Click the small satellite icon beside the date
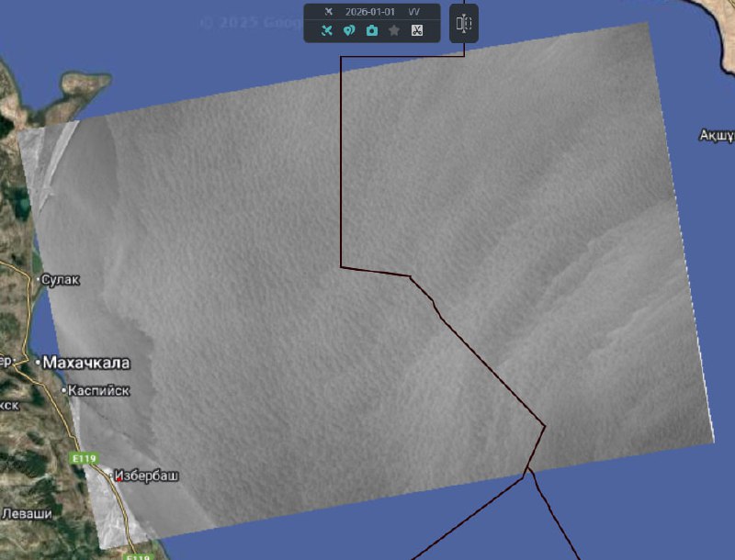735x560 pixels. click(x=329, y=12)
